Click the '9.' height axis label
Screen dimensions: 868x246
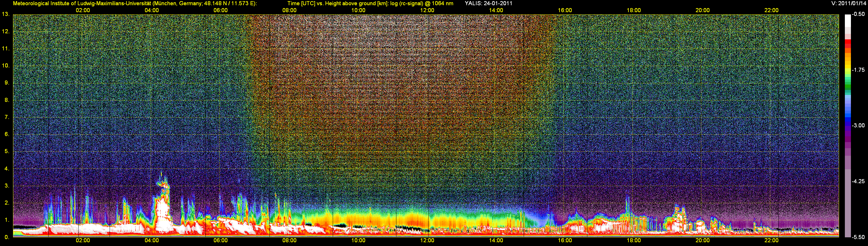pyautogui.click(x=7, y=83)
